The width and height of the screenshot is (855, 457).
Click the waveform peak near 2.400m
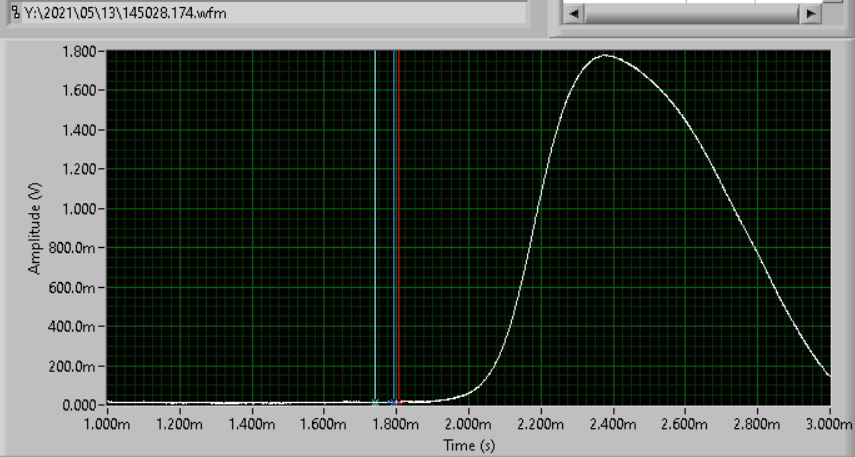(605, 55)
